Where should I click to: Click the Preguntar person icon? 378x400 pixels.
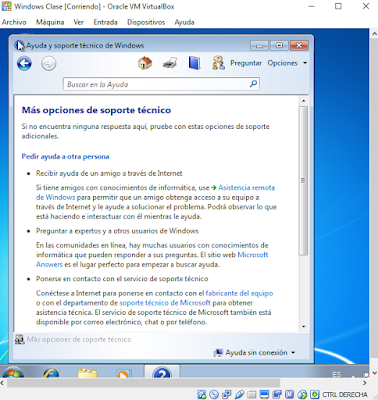[218, 63]
